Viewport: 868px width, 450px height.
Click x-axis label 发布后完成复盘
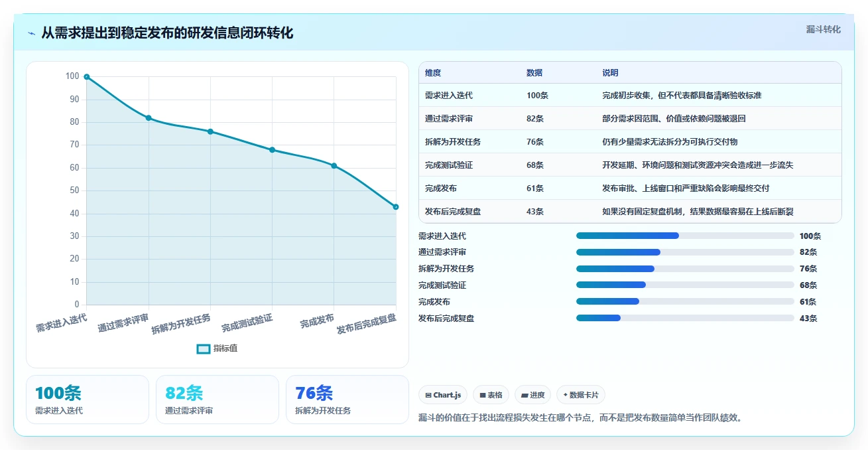point(367,323)
